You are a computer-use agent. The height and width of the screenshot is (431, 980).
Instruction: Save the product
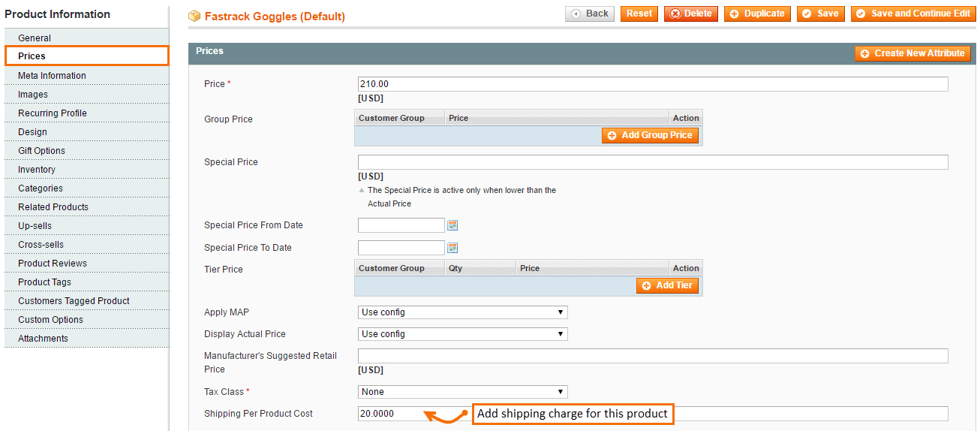point(821,14)
